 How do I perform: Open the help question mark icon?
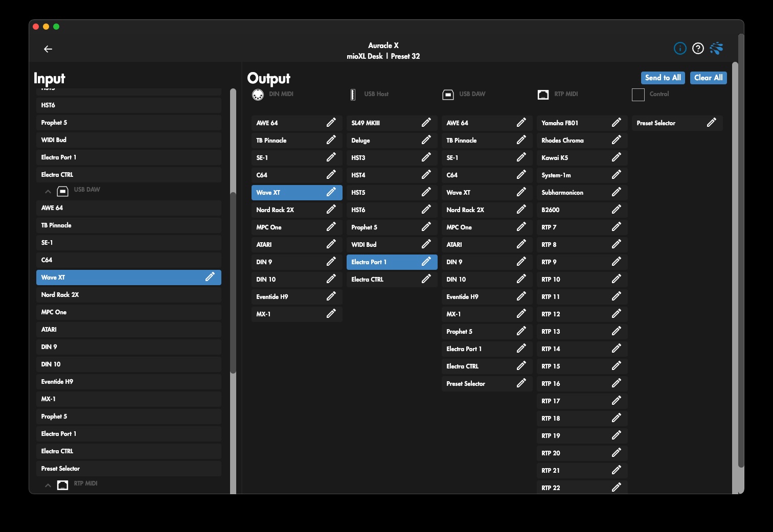tap(698, 49)
